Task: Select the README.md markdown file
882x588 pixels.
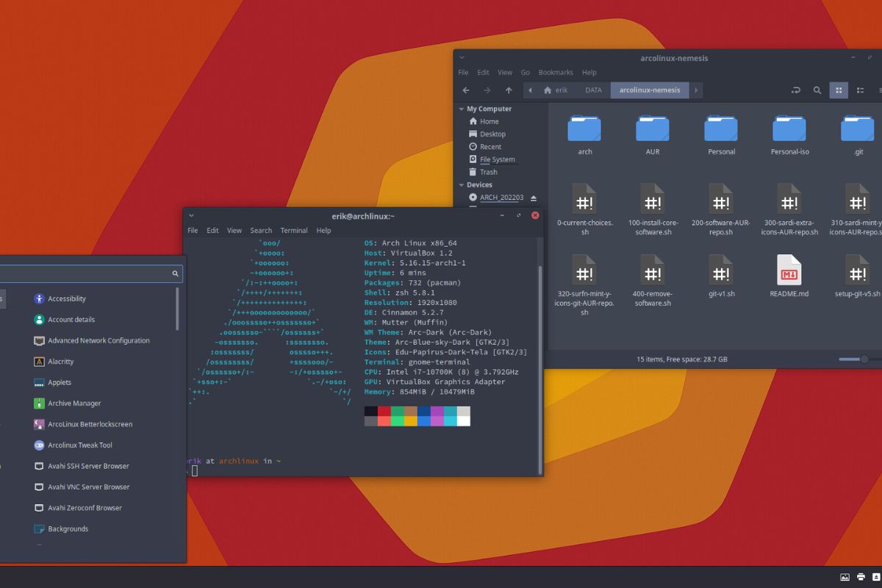Action: (x=789, y=276)
